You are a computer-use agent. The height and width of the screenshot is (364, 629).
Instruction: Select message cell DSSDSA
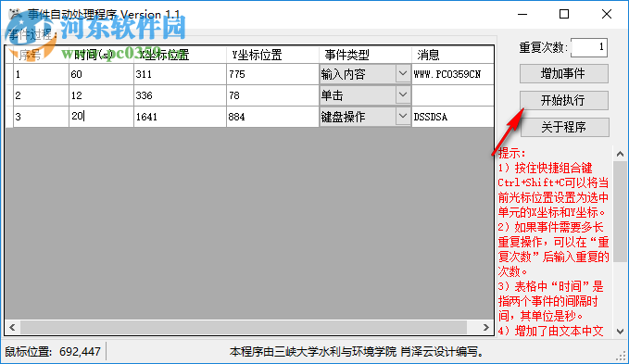point(453,117)
